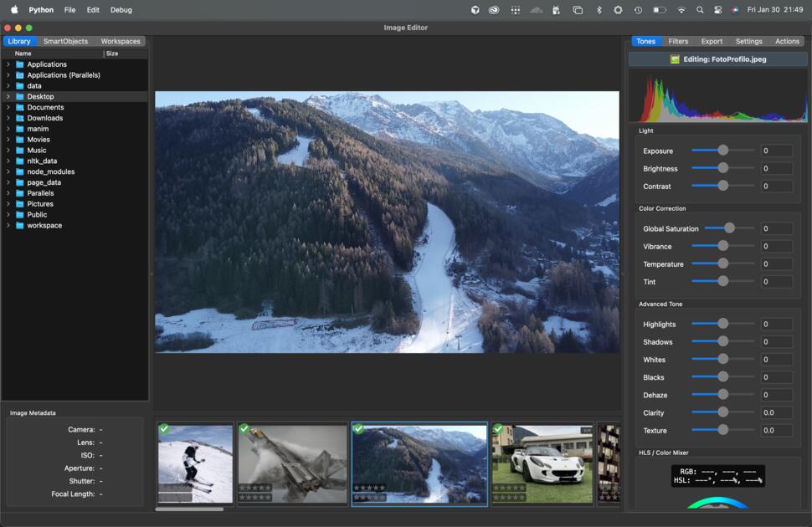
Task: Click the Applications folder icon
Action: click(x=20, y=64)
